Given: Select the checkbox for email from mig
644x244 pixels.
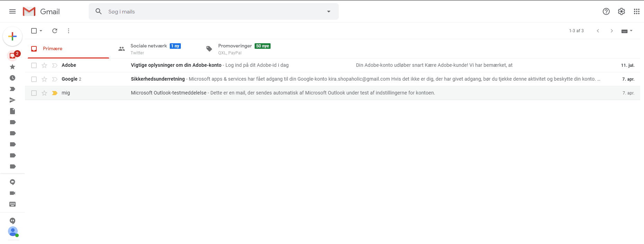Looking at the screenshot, I should point(34,93).
